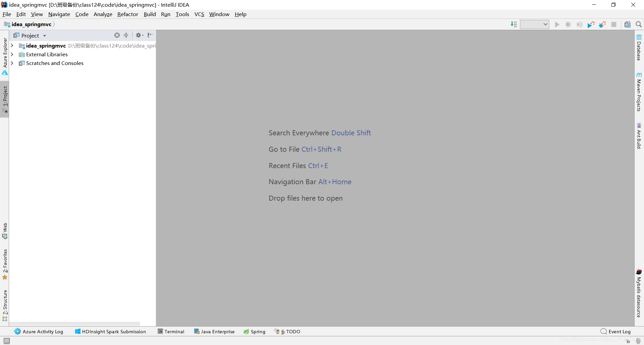Viewport: 644px width, 345px height.
Task: Toggle the 7: Structure side tab
Action: [x=5, y=305]
